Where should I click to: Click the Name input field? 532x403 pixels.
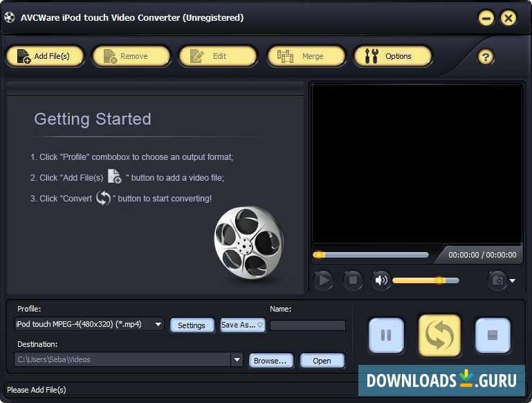[x=308, y=325]
